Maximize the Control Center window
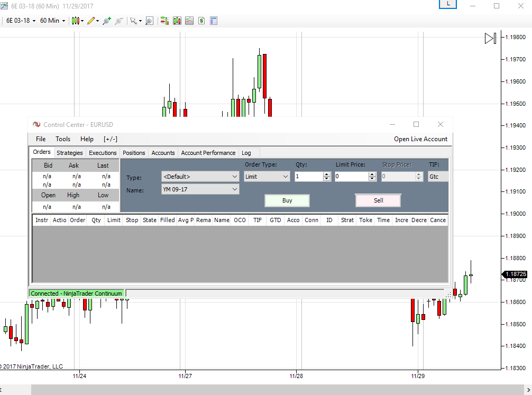Image resolution: width=532 pixels, height=395 pixels. click(x=416, y=125)
